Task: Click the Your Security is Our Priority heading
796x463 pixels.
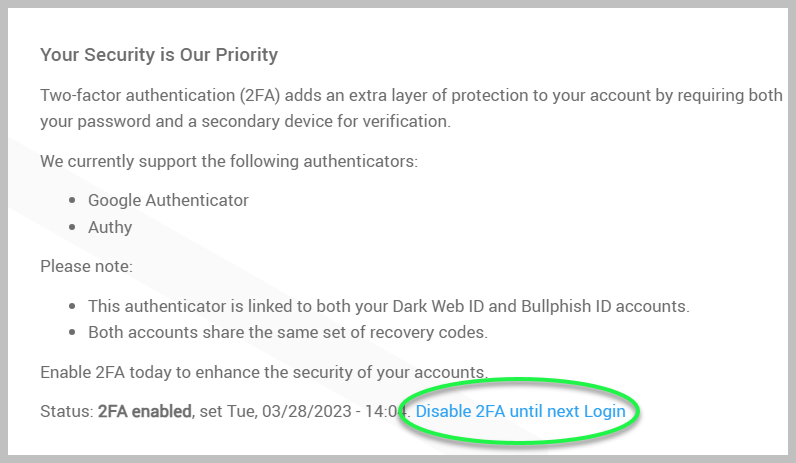Action: pos(159,54)
